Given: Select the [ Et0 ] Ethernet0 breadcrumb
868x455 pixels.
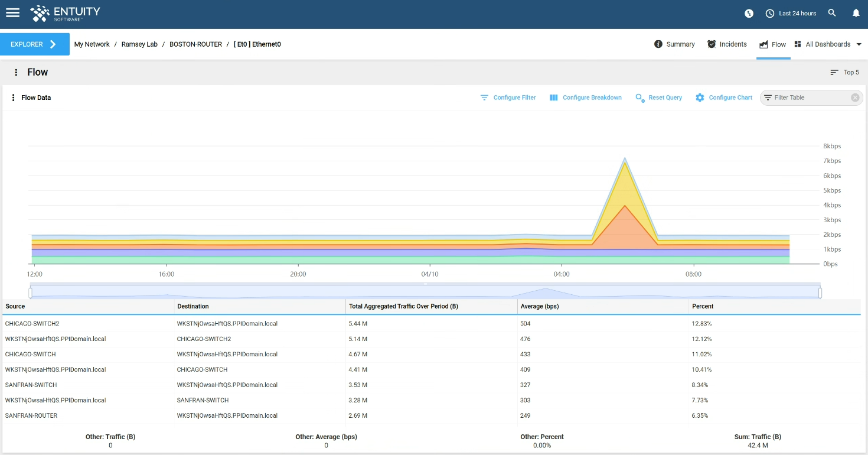Looking at the screenshot, I should 257,44.
